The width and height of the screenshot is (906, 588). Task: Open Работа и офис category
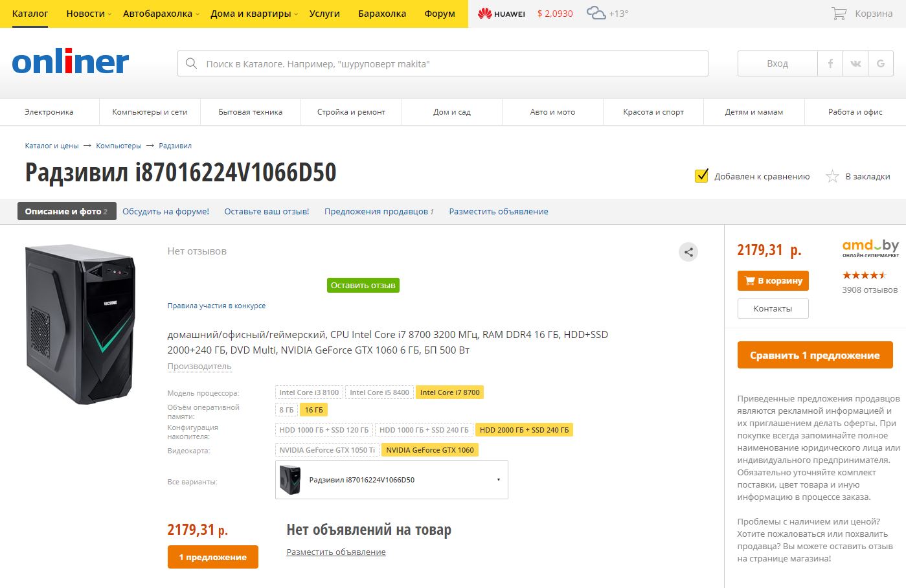tap(855, 112)
